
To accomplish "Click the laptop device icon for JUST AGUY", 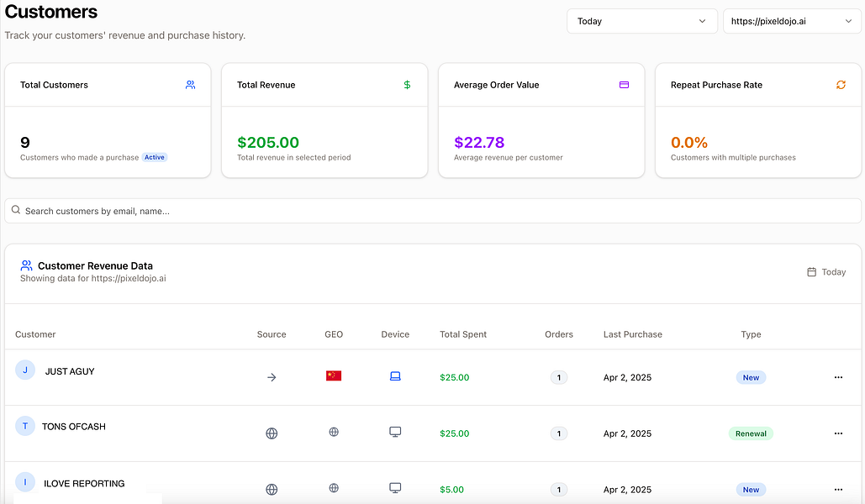I will (395, 376).
